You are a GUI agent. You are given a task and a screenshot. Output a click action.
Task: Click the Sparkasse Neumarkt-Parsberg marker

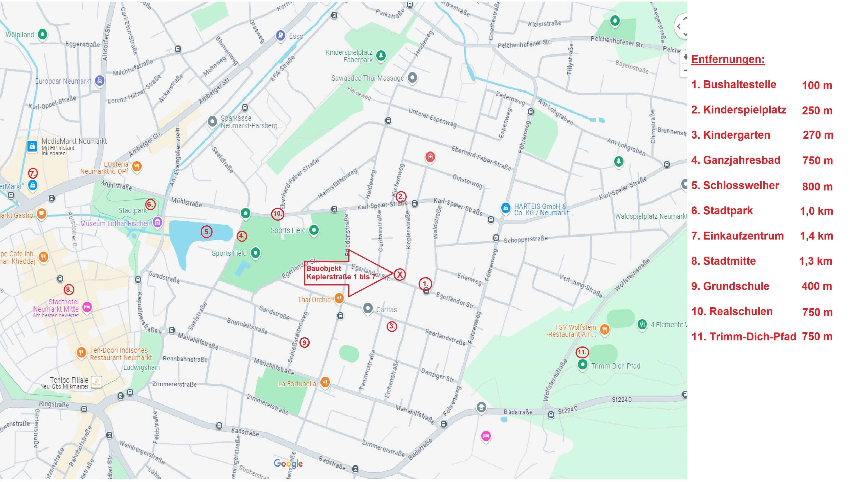pyautogui.click(x=212, y=121)
